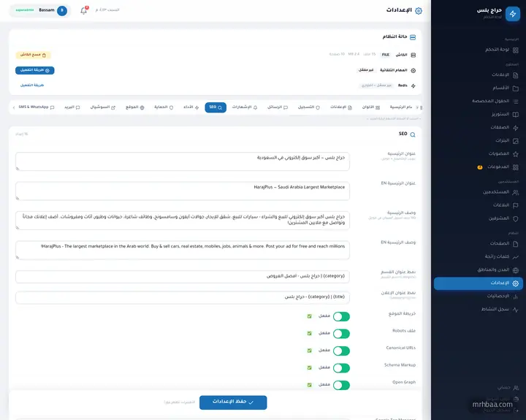Toggle خريطة الموقع sitemap switch
This screenshot has height=420, width=526.
pyautogui.click(x=341, y=316)
